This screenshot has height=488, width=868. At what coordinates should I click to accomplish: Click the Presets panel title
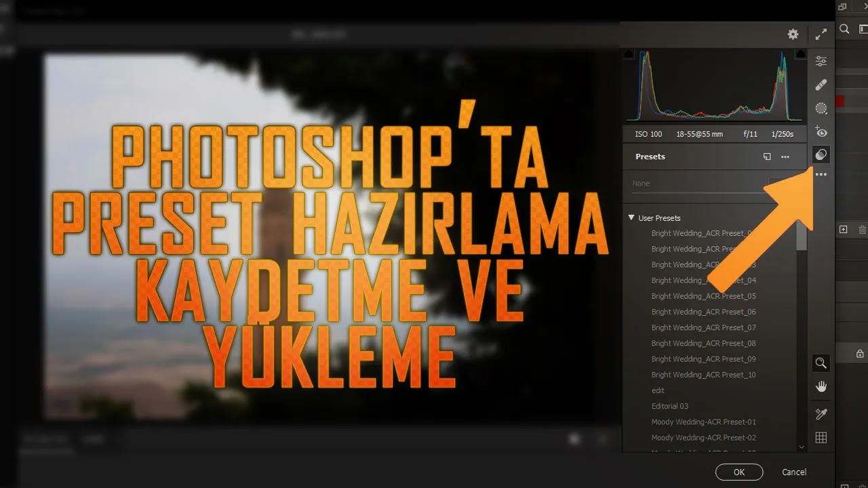pos(650,157)
